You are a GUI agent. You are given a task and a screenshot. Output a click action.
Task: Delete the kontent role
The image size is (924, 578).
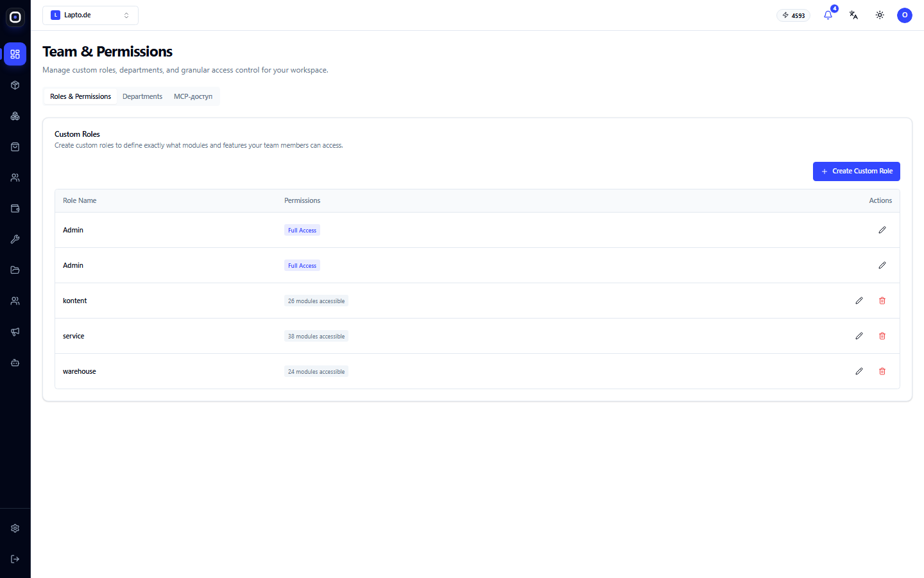coord(882,301)
